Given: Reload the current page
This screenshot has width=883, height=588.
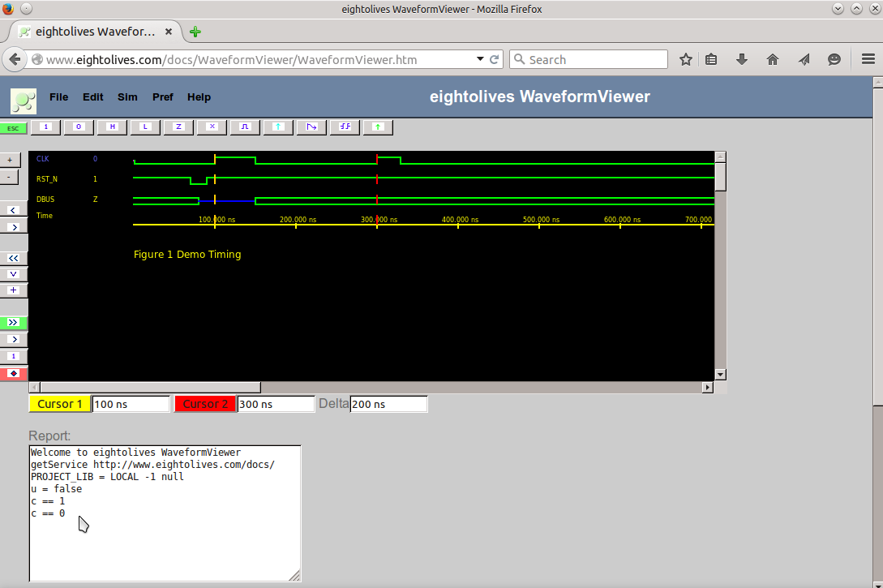Looking at the screenshot, I should pyautogui.click(x=495, y=59).
